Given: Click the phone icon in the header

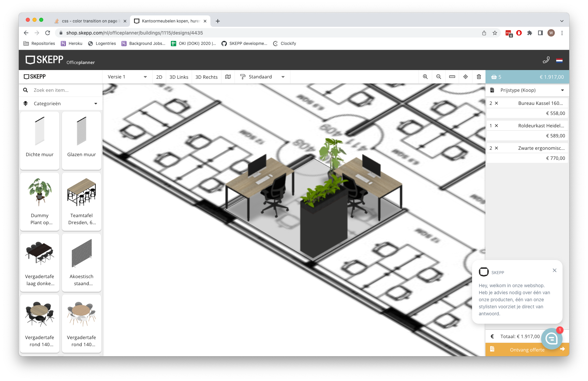Looking at the screenshot, I should coord(546,60).
